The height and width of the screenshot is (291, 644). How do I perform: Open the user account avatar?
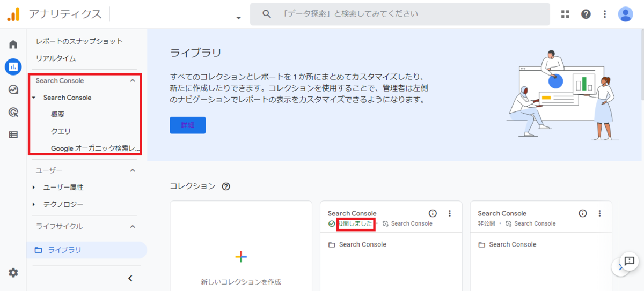(626, 14)
